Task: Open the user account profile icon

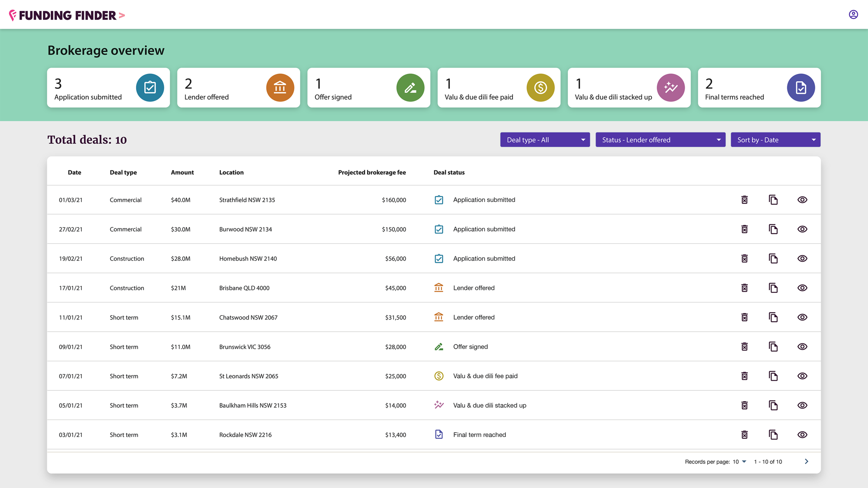Action: 853,15
